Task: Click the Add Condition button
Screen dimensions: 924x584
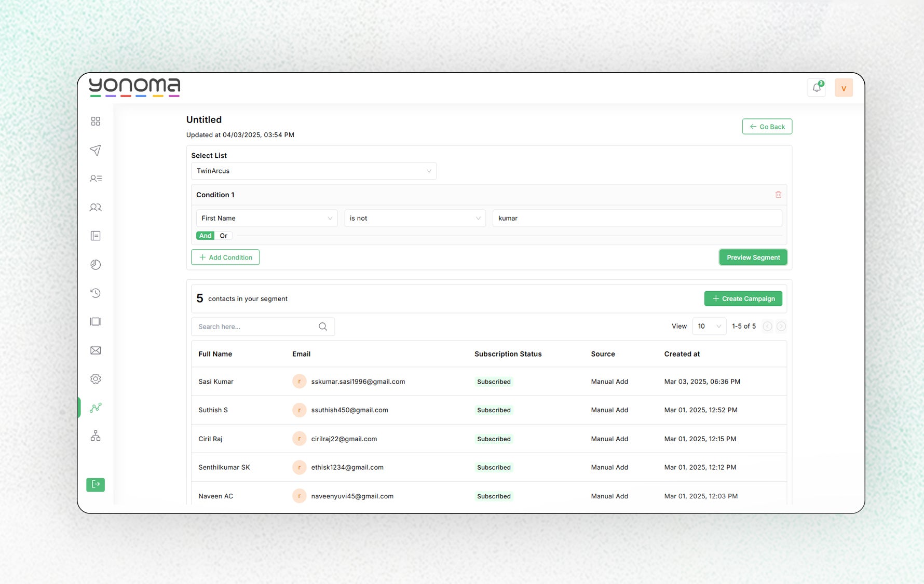Action: (225, 257)
